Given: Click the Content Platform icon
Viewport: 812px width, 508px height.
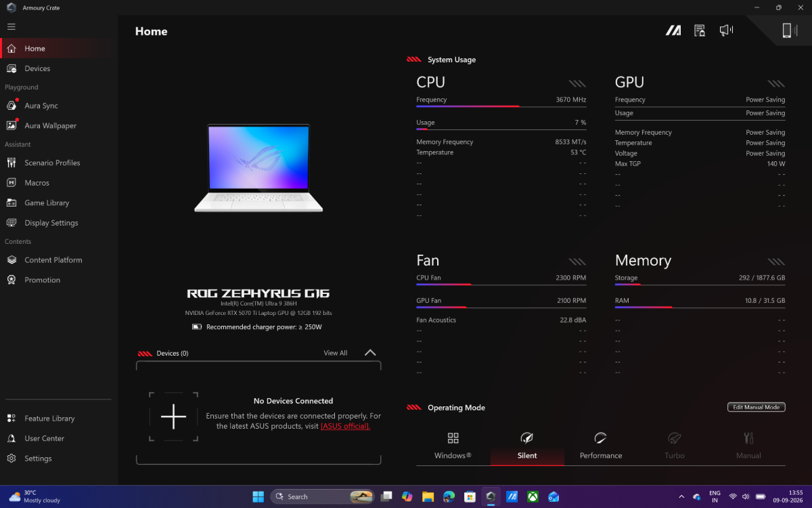Looking at the screenshot, I should (12, 260).
